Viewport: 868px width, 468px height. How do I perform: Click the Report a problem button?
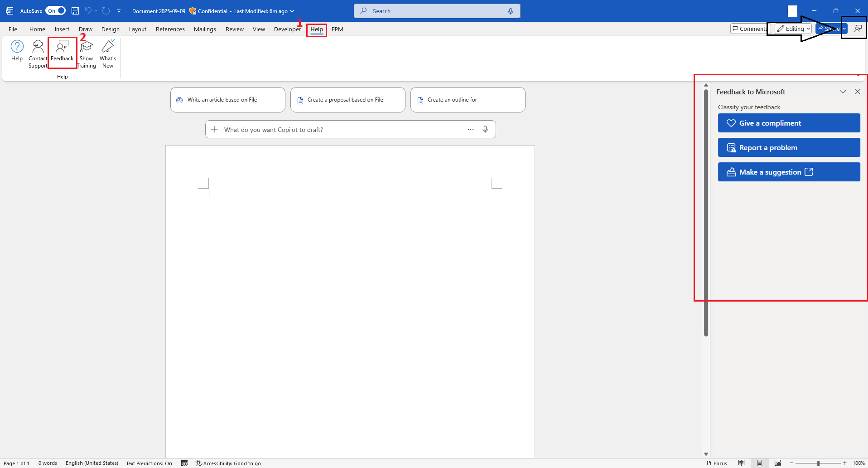(789, 147)
